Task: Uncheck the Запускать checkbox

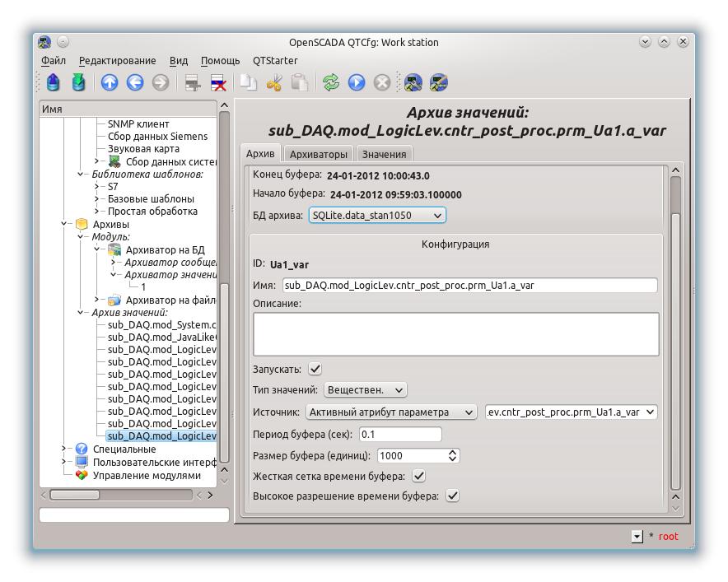Action: coord(315,369)
